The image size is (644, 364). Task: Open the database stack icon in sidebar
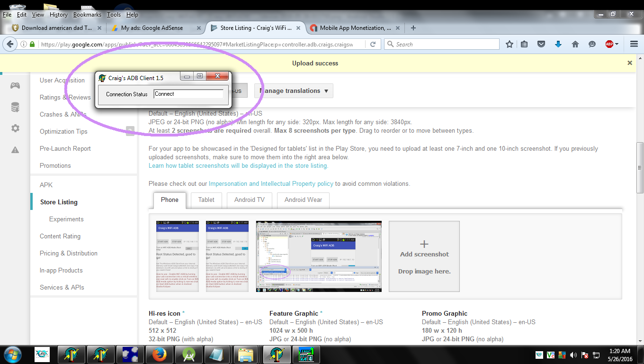click(x=15, y=107)
